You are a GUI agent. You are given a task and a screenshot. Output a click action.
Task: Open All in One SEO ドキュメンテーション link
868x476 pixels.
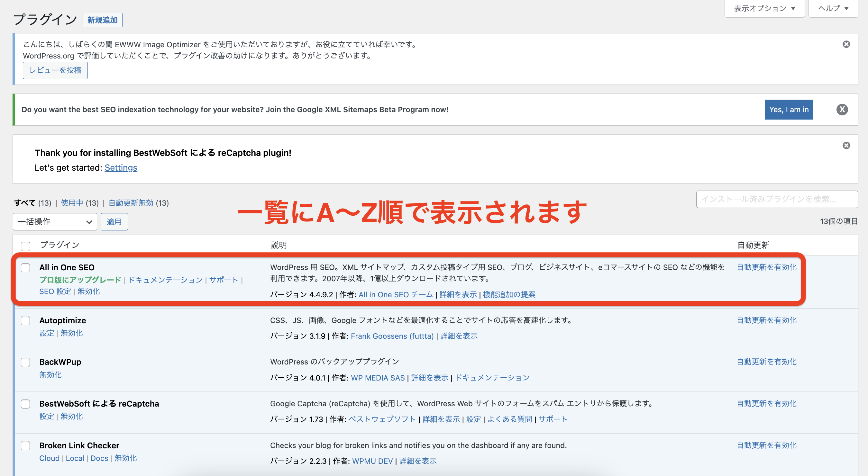click(x=165, y=280)
